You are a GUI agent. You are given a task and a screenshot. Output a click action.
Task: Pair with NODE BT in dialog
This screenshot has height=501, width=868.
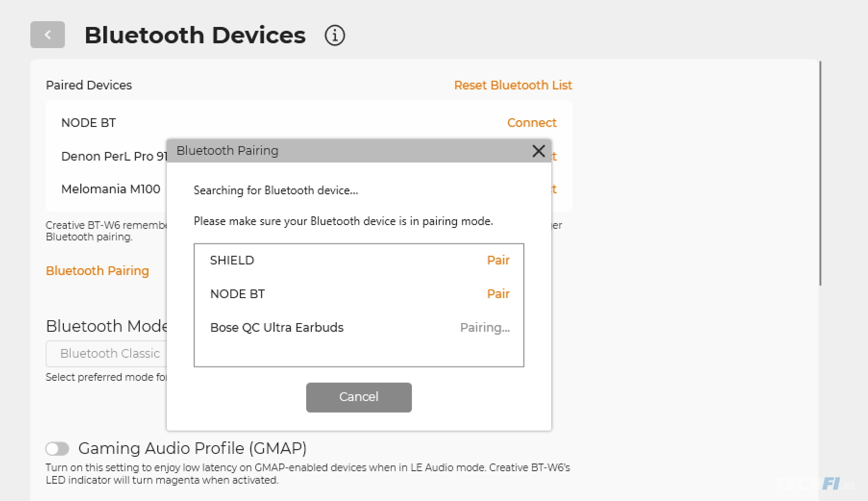[498, 294]
